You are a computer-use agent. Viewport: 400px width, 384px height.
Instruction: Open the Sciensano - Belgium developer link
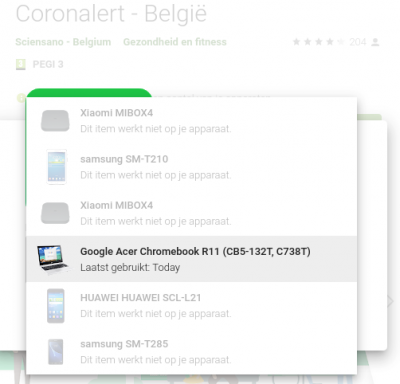pyautogui.click(x=63, y=42)
